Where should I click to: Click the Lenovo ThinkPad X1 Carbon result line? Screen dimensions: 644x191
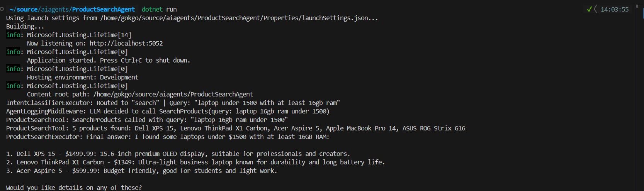click(195, 162)
